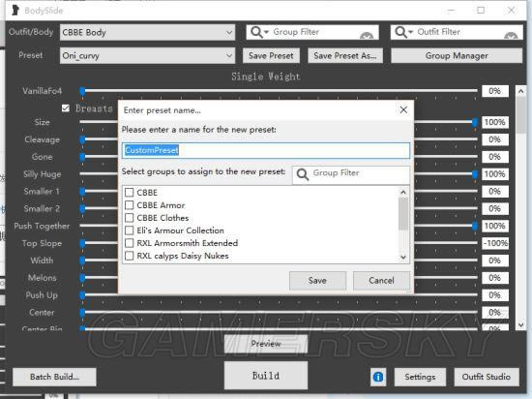Click the slider panel scroll-up arrow
Image resolution: width=532 pixels, height=399 pixels.
pos(520,91)
